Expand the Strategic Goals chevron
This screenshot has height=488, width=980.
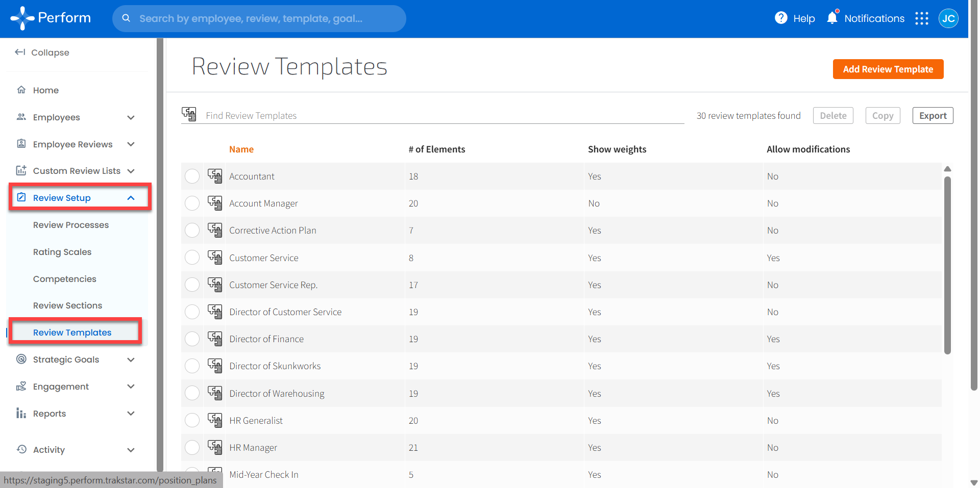coord(131,359)
